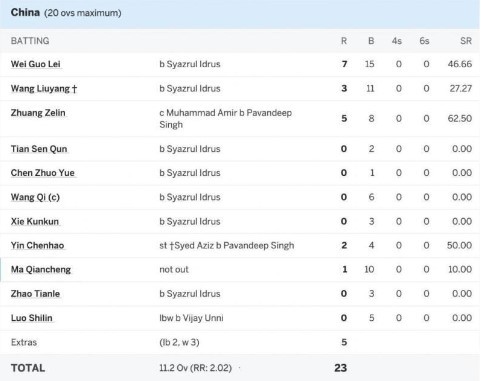
Task: Open Yin Chenhao player page
Action: pyautogui.click(x=37, y=245)
